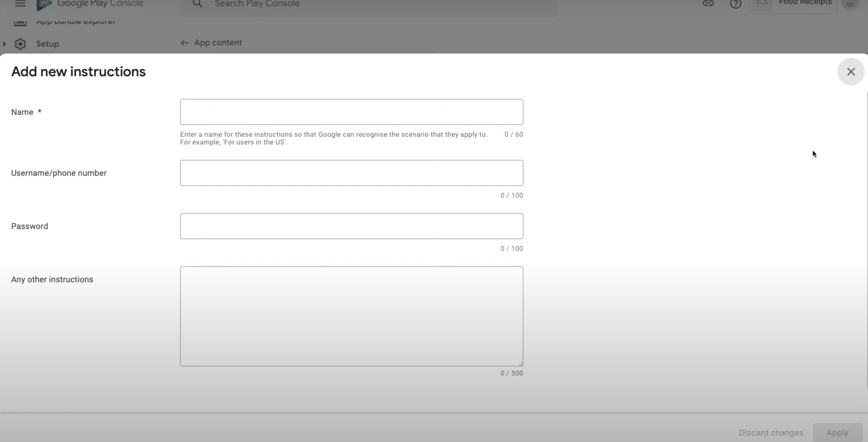868x442 pixels.
Task: Open the help question mark icon
Action: (x=735, y=4)
